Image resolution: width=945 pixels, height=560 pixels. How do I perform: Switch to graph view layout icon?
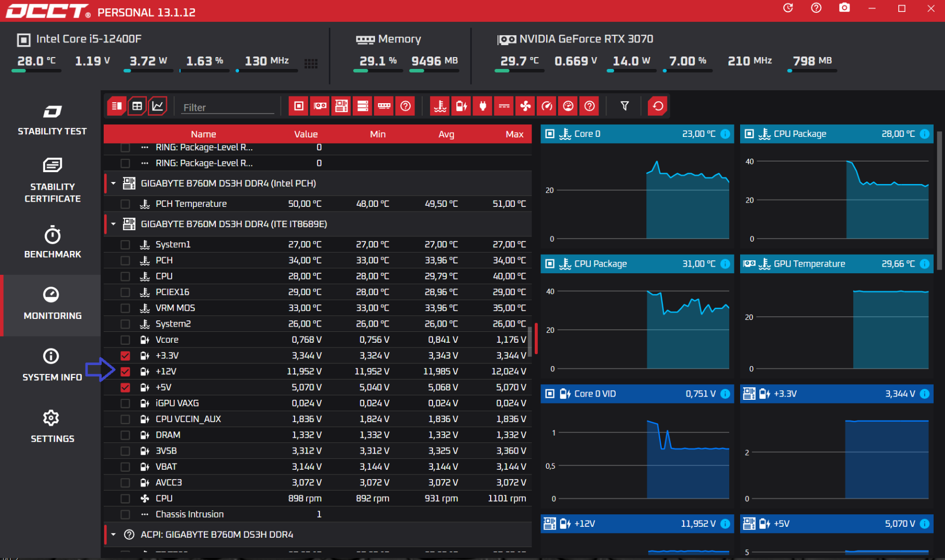pyautogui.click(x=158, y=106)
